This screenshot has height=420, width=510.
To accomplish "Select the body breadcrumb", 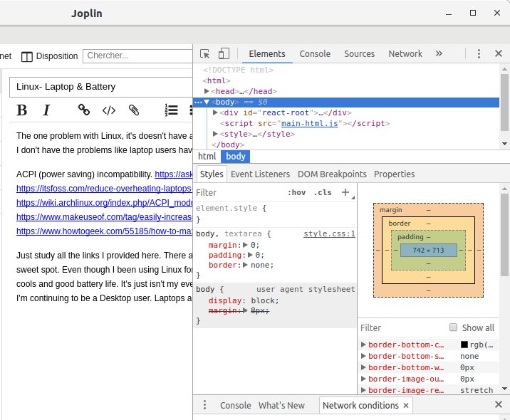I will pyautogui.click(x=236, y=157).
